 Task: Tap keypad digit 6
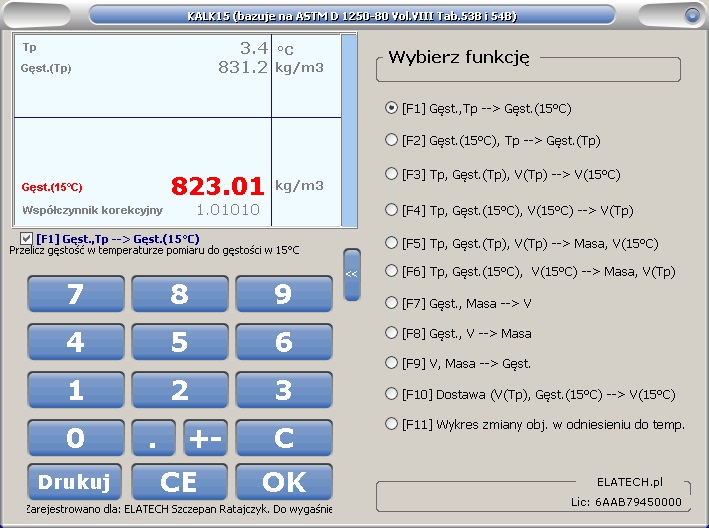[284, 342]
